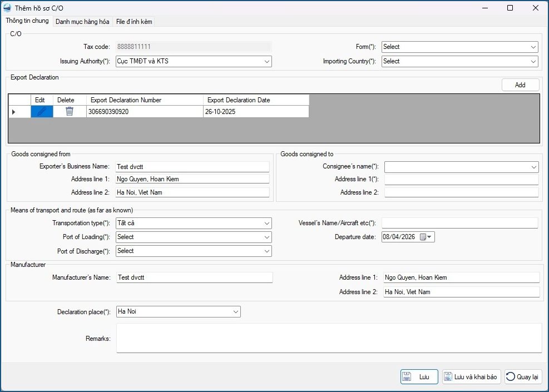
Task: Click the Vessel's Name/Aircraft input field
Action: coord(459,223)
